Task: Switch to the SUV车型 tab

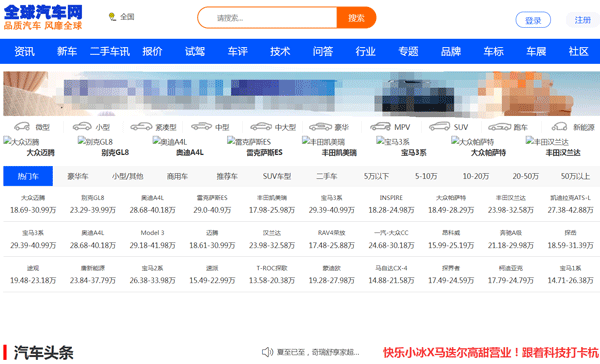Action: click(x=277, y=176)
